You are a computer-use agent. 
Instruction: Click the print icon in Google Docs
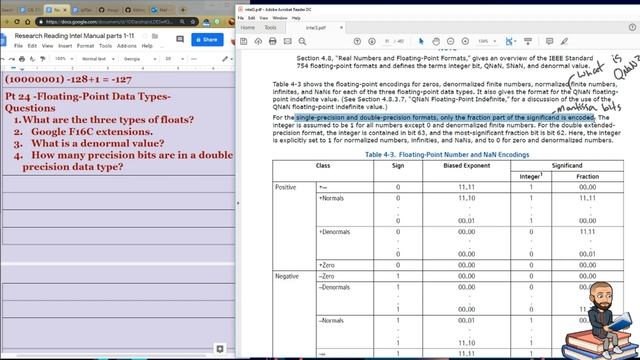click(x=22, y=59)
